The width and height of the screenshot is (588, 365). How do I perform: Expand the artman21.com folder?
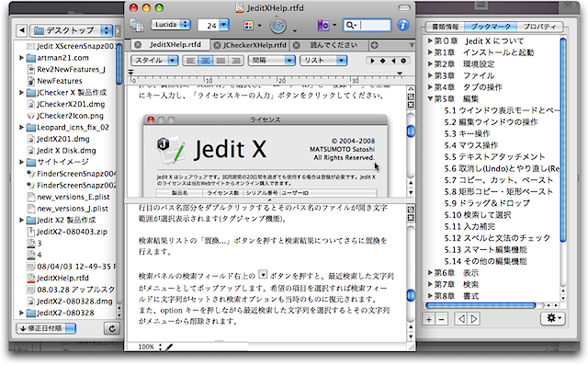[21, 58]
